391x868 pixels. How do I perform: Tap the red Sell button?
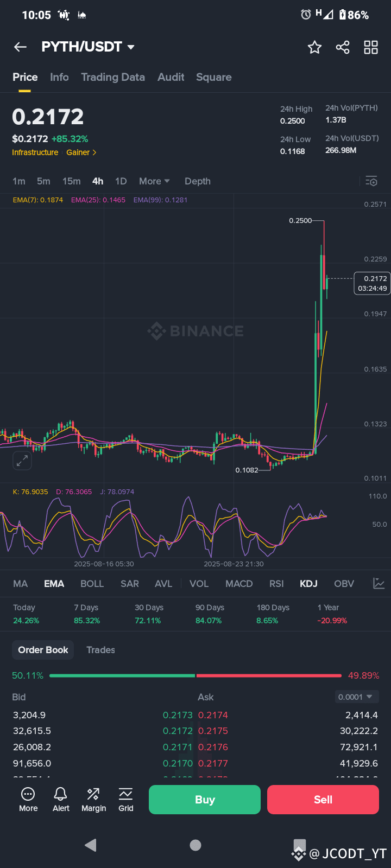tap(323, 800)
